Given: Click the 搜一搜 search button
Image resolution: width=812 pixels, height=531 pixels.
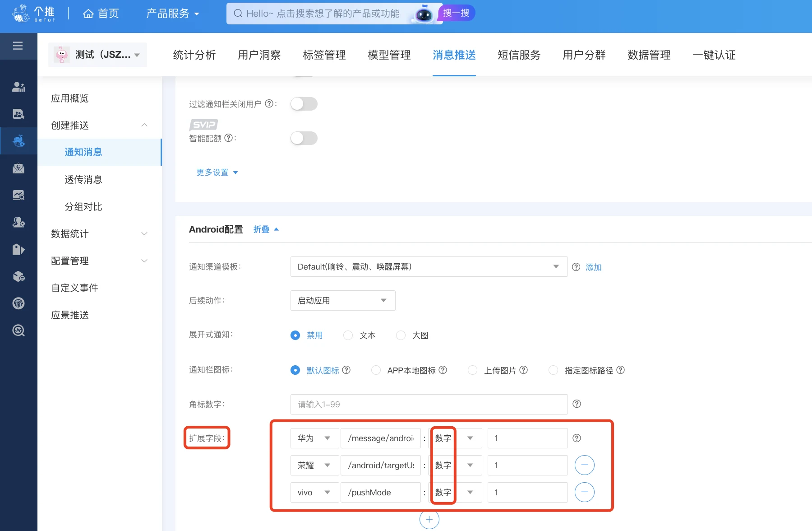Looking at the screenshot, I should point(456,13).
